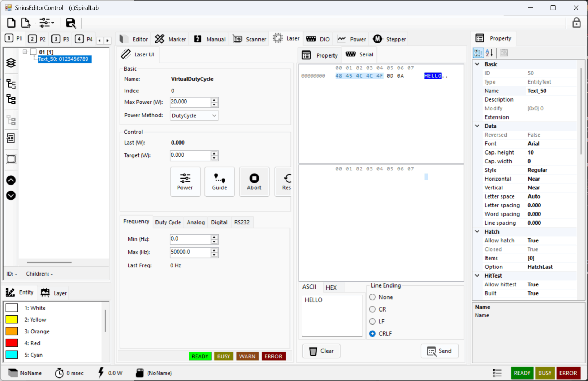Click the layers stack icon in sidebar

pos(11,63)
